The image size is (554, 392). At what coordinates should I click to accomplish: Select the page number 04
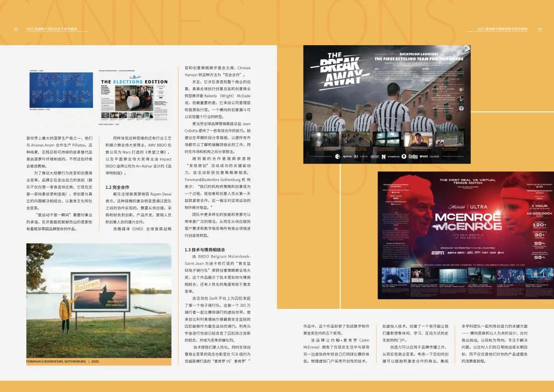click(540, 29)
